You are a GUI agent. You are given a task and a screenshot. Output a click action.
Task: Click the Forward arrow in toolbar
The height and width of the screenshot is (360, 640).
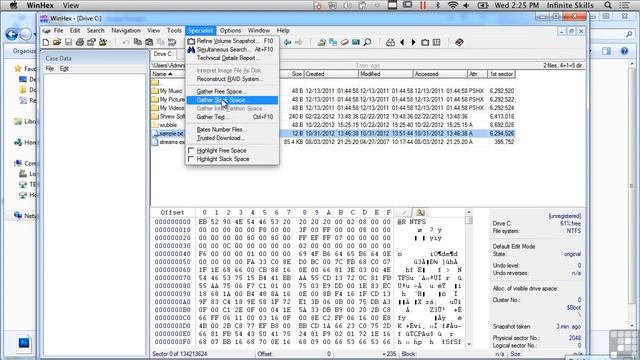298,42
